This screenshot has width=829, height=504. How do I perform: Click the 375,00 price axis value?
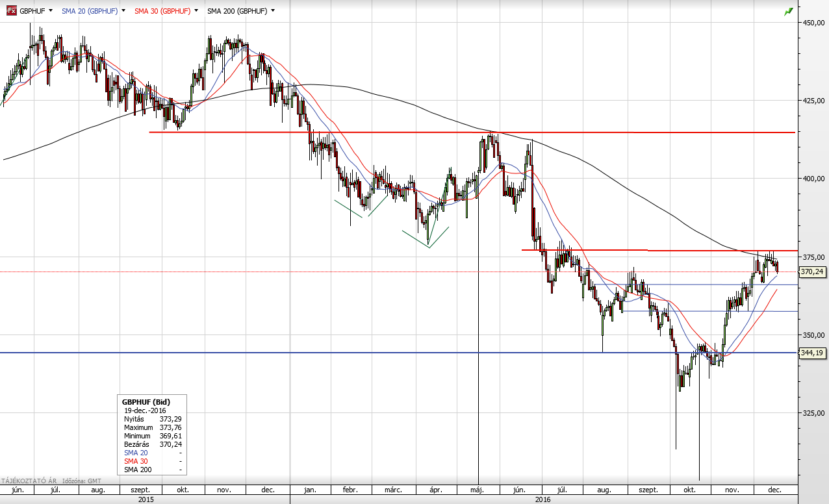[x=815, y=257]
